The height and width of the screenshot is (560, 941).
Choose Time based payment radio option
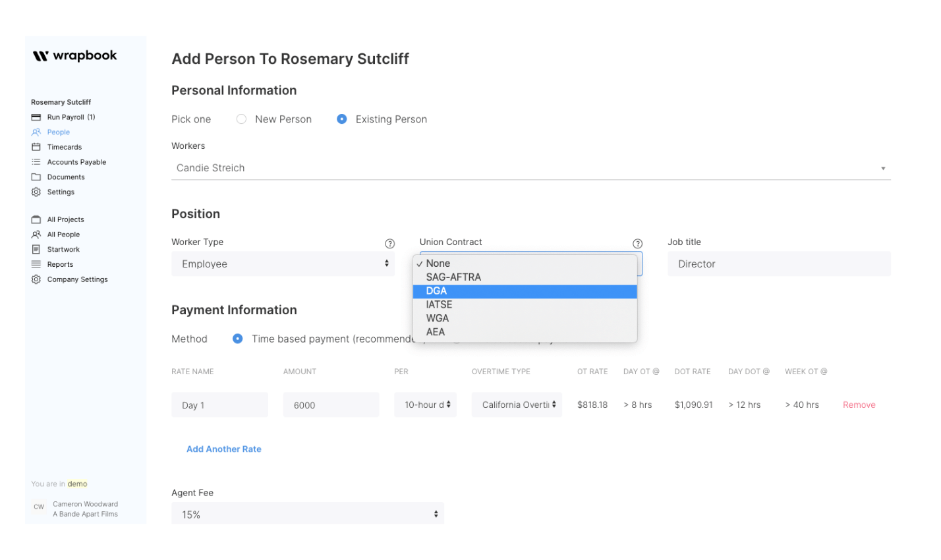(x=237, y=339)
